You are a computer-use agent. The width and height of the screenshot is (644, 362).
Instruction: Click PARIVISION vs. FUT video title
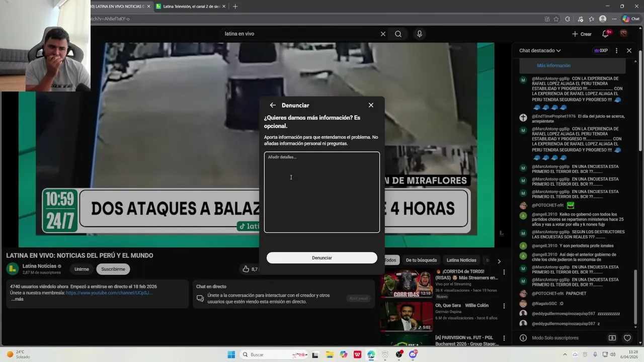click(x=467, y=340)
